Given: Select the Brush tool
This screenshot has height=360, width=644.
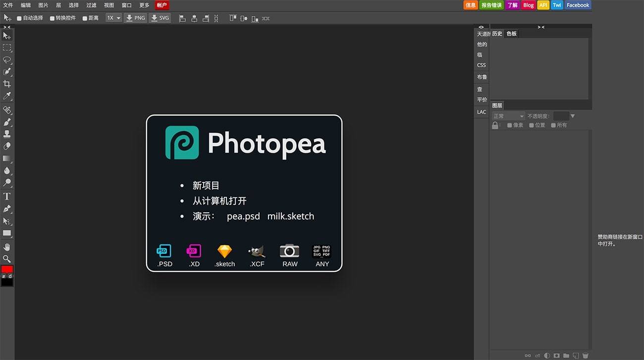Looking at the screenshot, I should tap(7, 122).
